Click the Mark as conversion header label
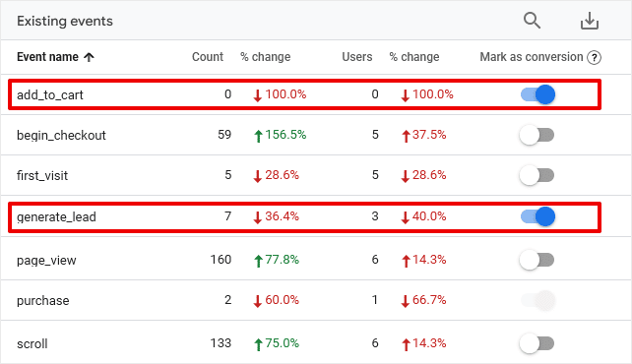 532,57
